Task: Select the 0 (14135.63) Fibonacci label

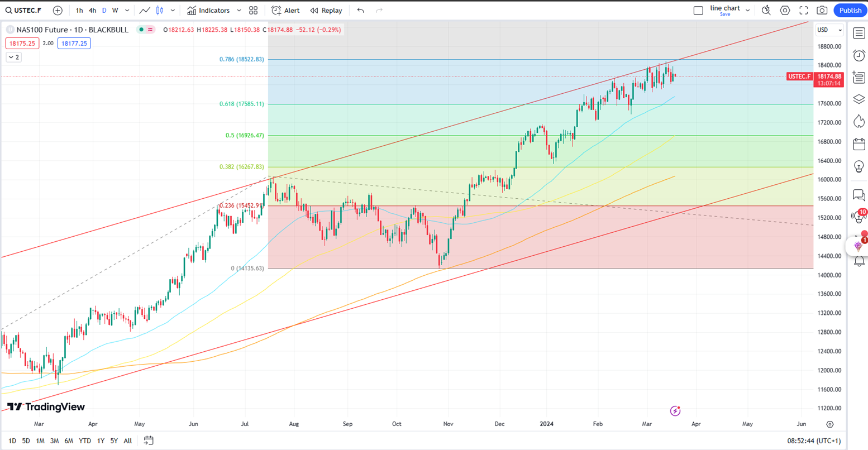Action: click(247, 269)
